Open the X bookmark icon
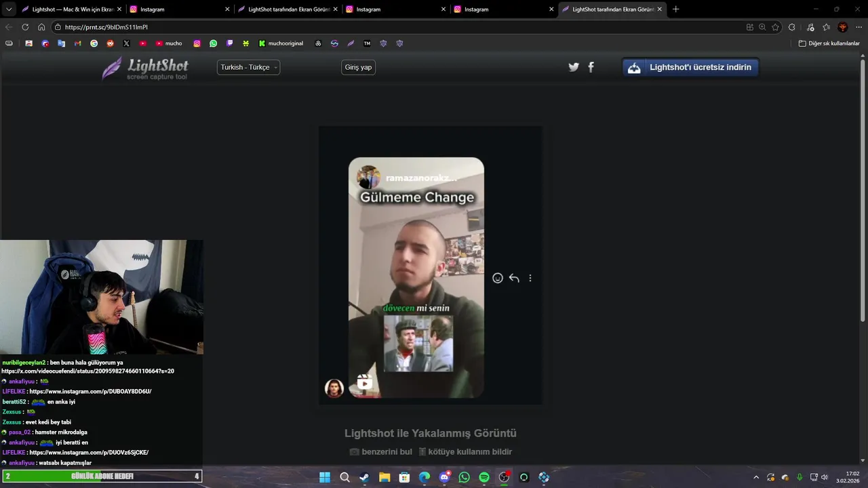868x488 pixels. 127,43
